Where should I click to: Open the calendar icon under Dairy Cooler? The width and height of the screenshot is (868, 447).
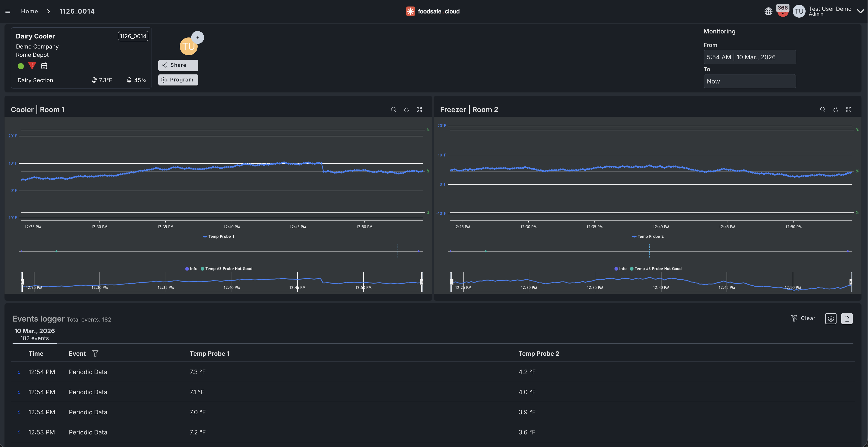coord(44,66)
